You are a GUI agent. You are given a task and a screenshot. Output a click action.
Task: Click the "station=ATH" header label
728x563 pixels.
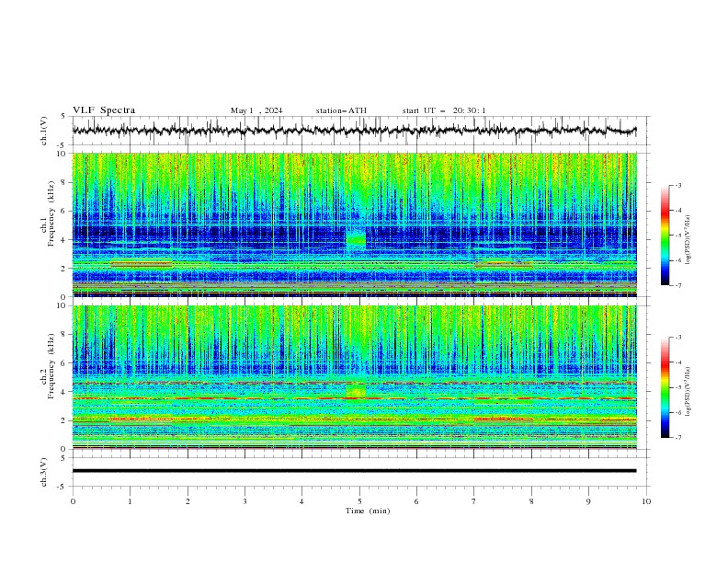[x=341, y=110]
